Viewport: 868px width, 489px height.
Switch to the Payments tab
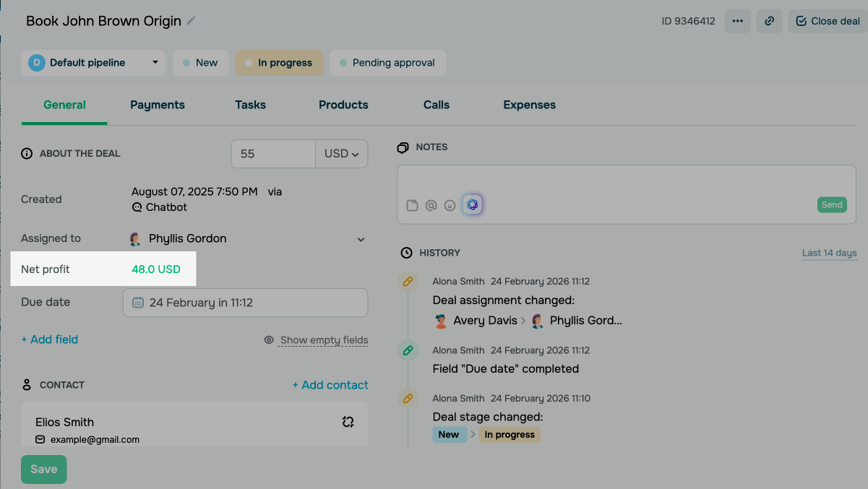point(158,105)
